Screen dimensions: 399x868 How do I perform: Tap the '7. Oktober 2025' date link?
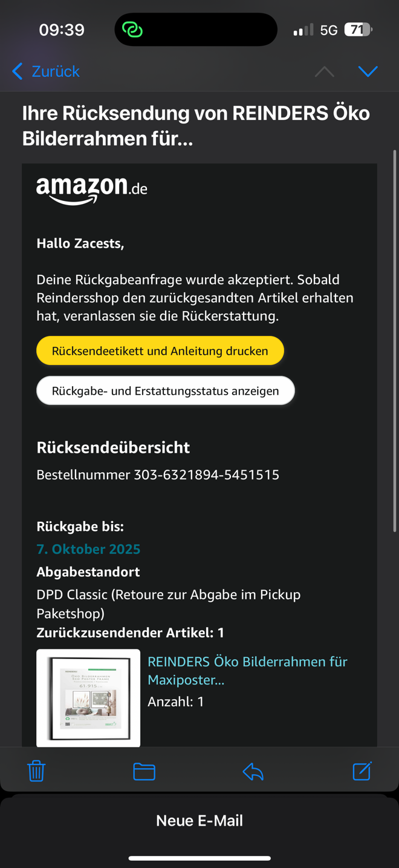[x=88, y=549]
